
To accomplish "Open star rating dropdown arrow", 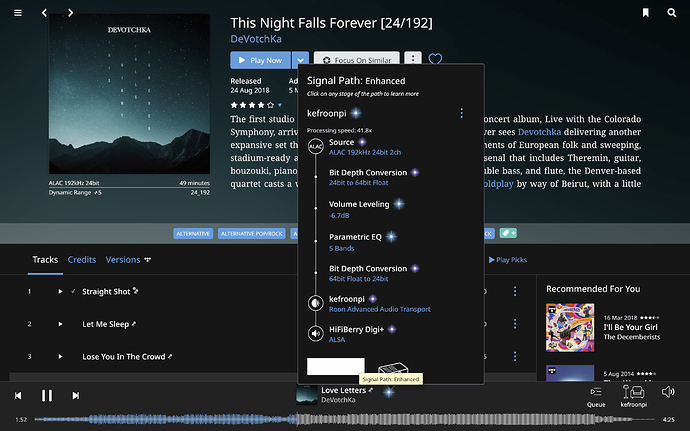I will pyautogui.click(x=279, y=105).
